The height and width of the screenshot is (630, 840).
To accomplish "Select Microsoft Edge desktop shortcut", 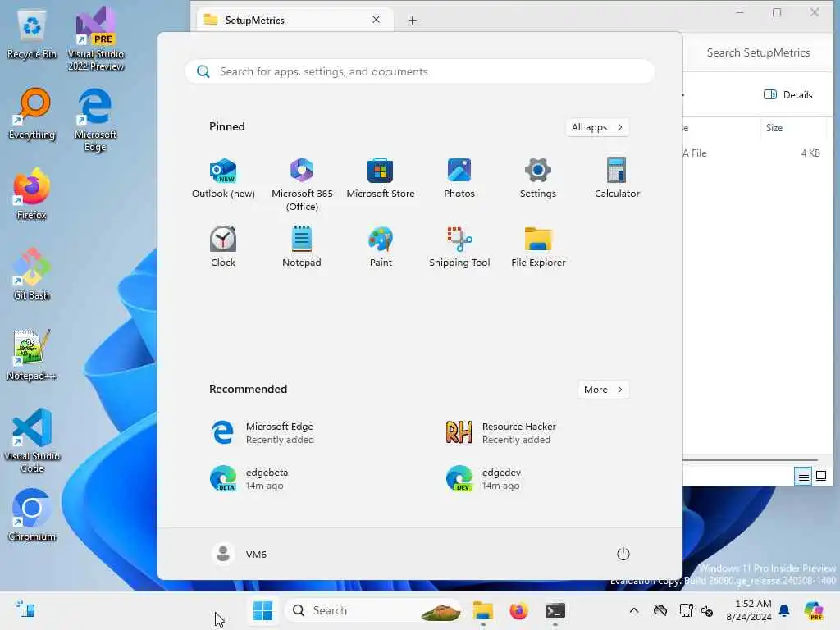I will [x=95, y=120].
